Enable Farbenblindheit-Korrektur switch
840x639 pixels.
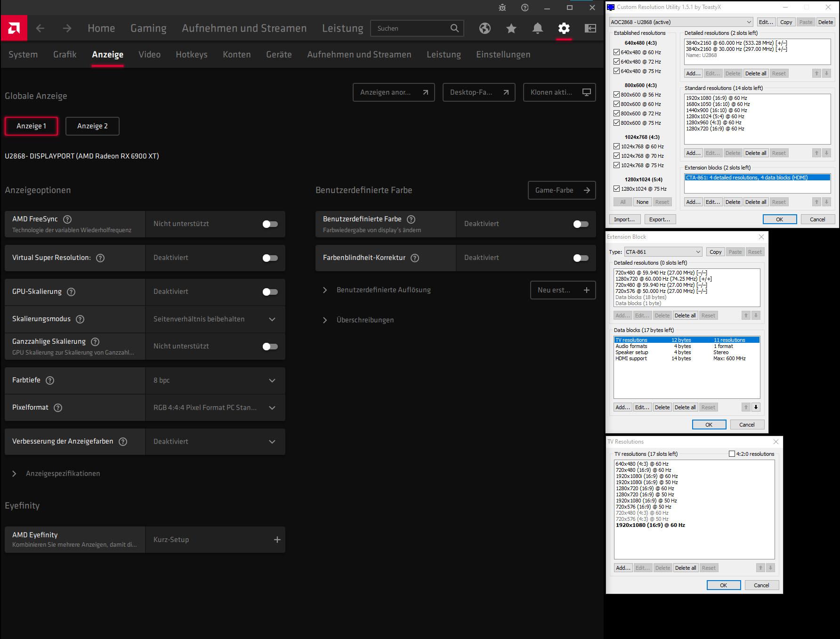coord(581,258)
